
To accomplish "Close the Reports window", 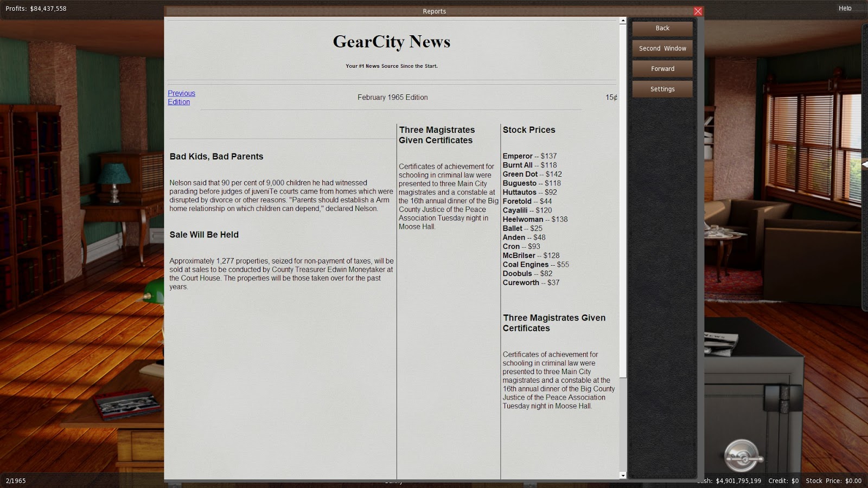I will [698, 11].
